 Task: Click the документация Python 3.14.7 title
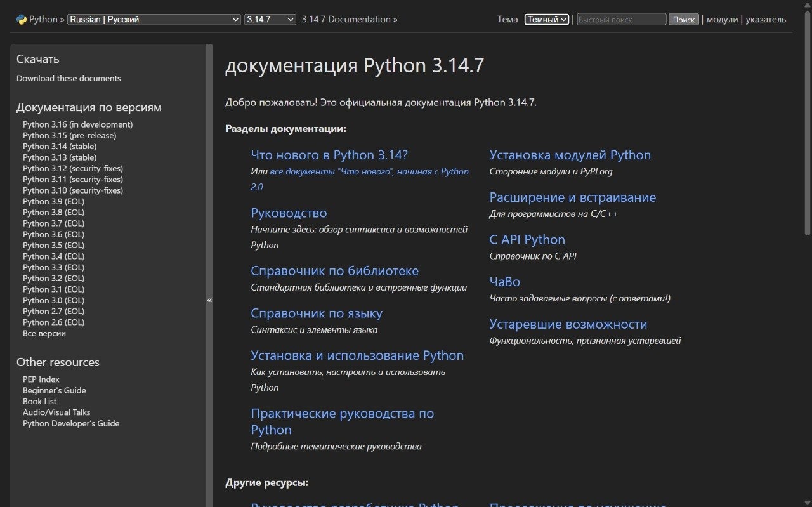point(355,66)
